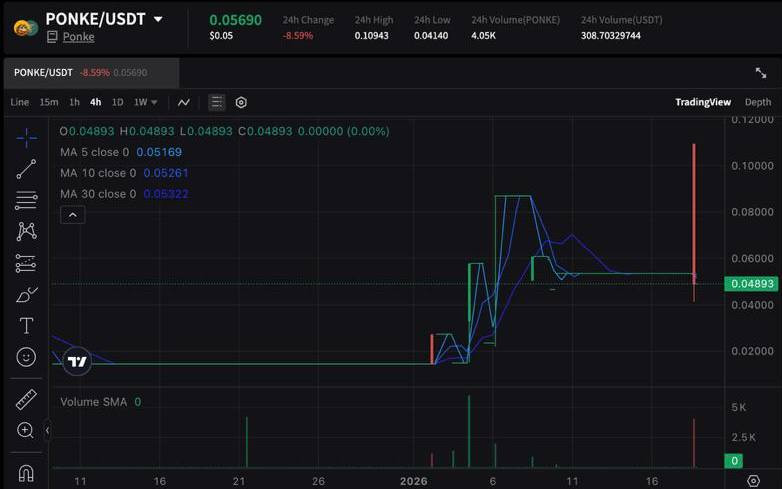Screen dimensions: 782x489
Task: Enter fullscreen chart mode
Action: pos(760,73)
